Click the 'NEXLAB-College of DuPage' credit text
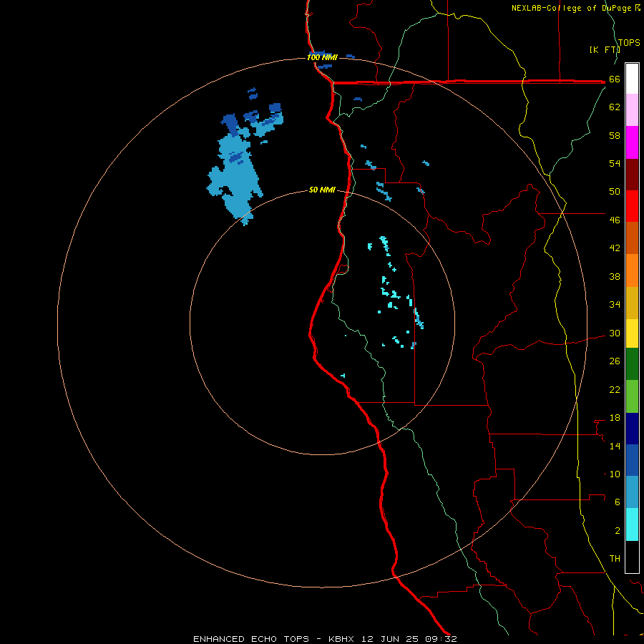This screenshot has width=644, height=644. 571,8
